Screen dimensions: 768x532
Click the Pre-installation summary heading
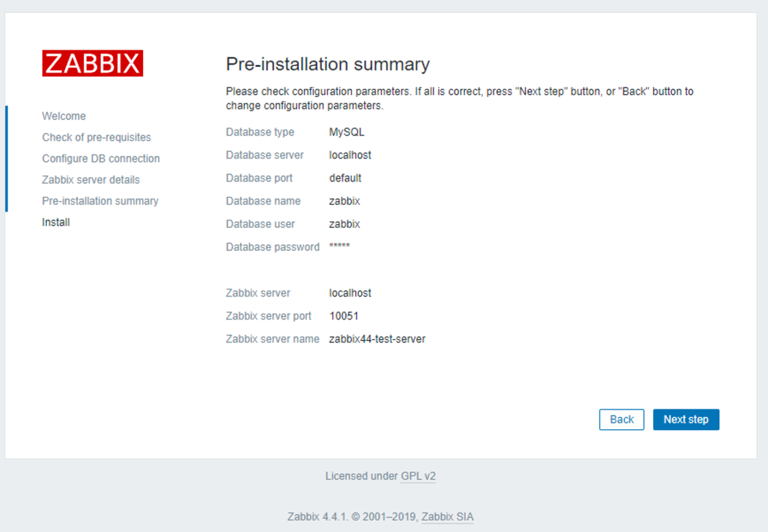(x=327, y=64)
